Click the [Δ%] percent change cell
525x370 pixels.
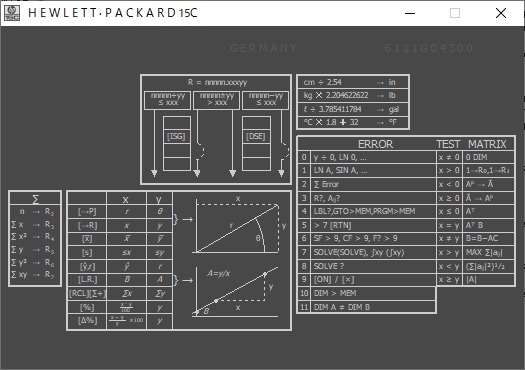(87, 321)
